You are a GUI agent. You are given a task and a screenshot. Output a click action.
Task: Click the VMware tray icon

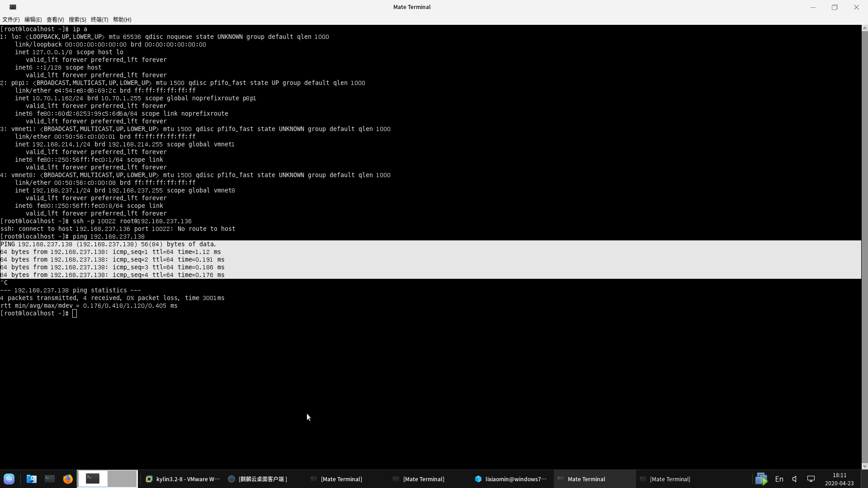(761, 479)
